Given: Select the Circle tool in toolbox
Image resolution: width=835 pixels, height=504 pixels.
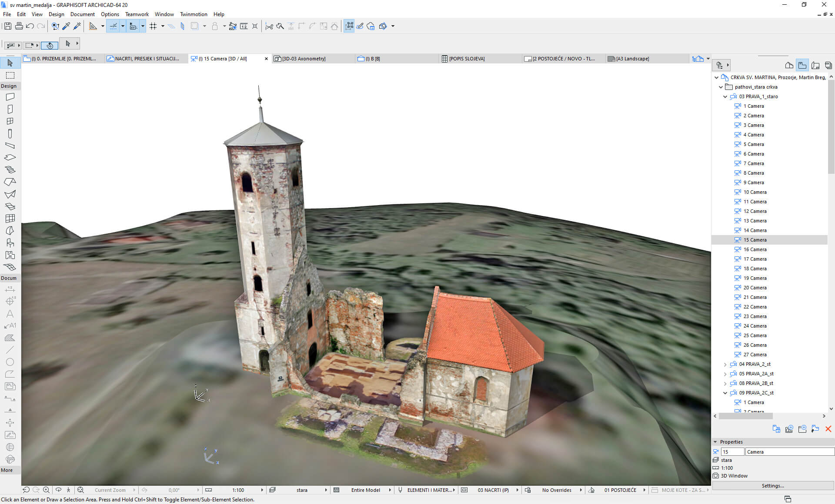Looking at the screenshot, I should (10, 362).
